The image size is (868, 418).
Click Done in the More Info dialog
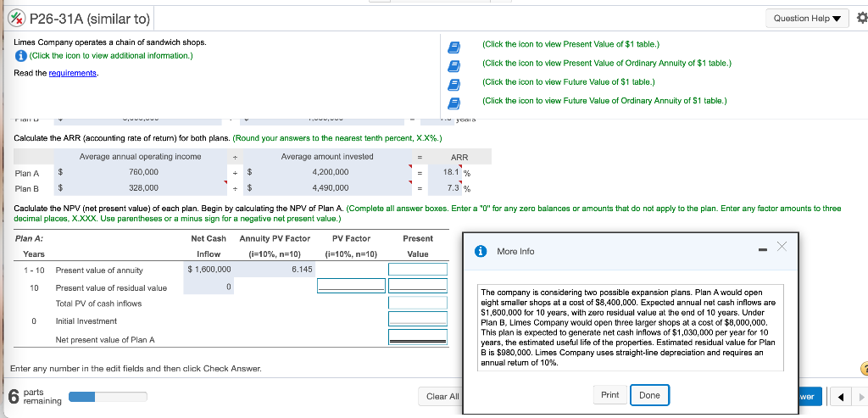tap(649, 395)
